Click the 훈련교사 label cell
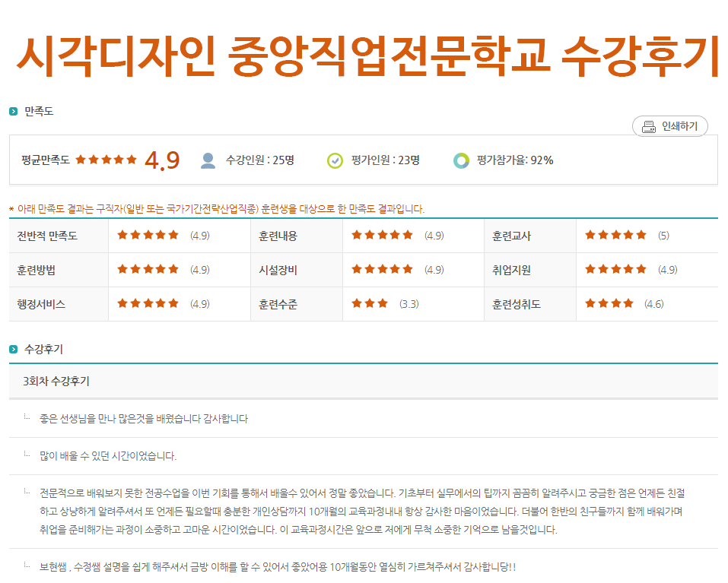This screenshot has height=583, width=728. tap(530, 236)
